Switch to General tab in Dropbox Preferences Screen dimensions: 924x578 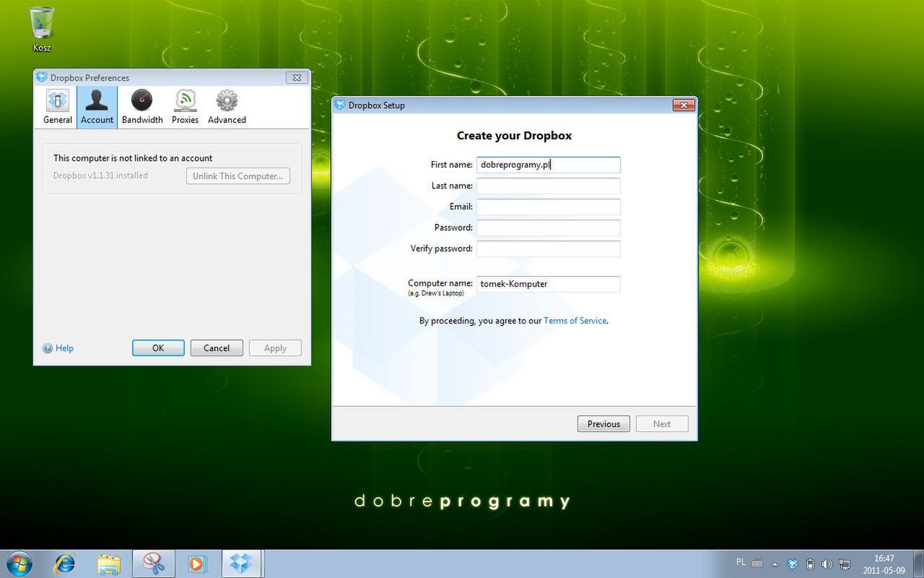(x=58, y=107)
